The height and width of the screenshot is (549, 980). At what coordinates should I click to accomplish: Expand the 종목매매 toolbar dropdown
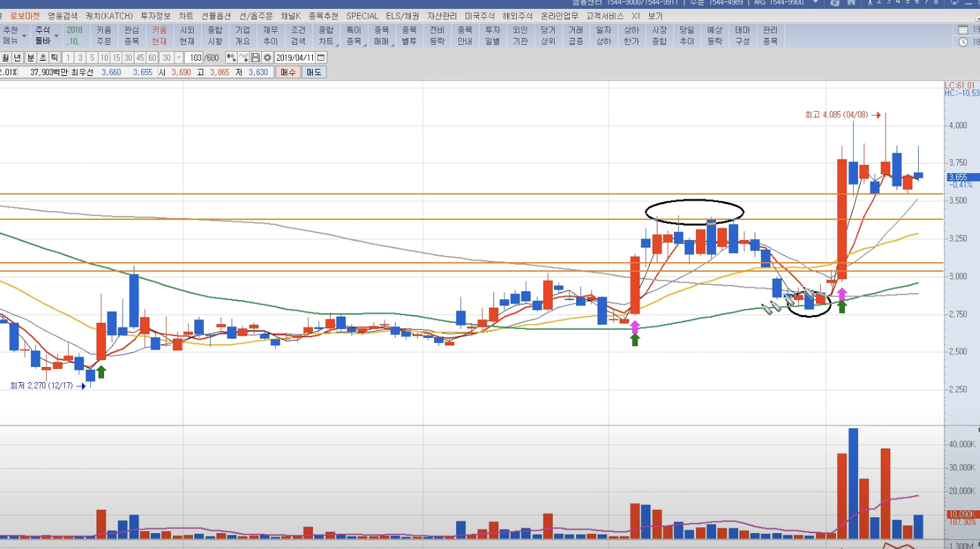point(382,36)
